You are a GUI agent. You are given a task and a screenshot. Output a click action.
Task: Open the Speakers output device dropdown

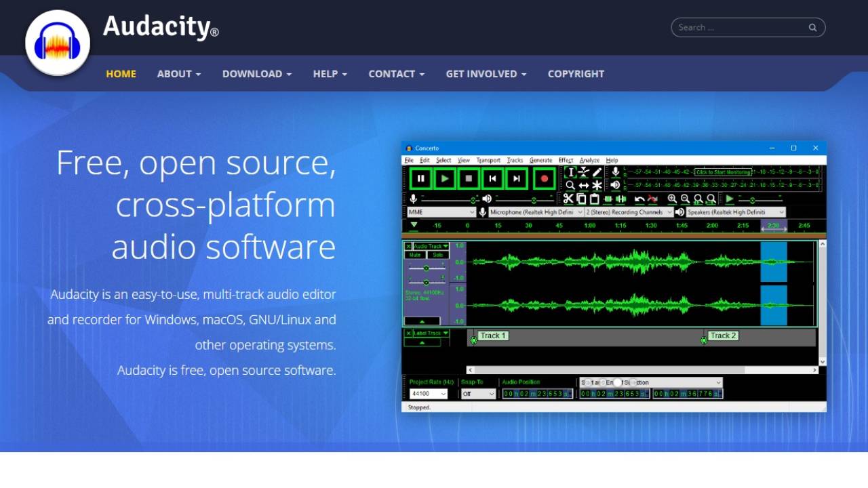tap(736, 212)
